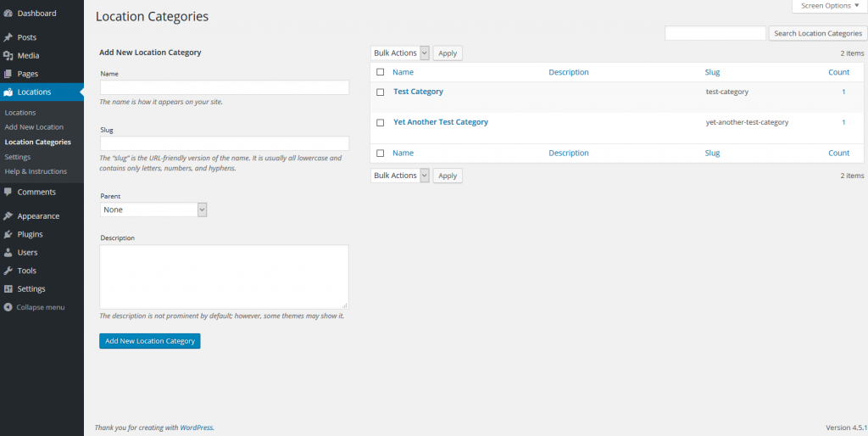Click the Posts pushpin icon

[8, 37]
